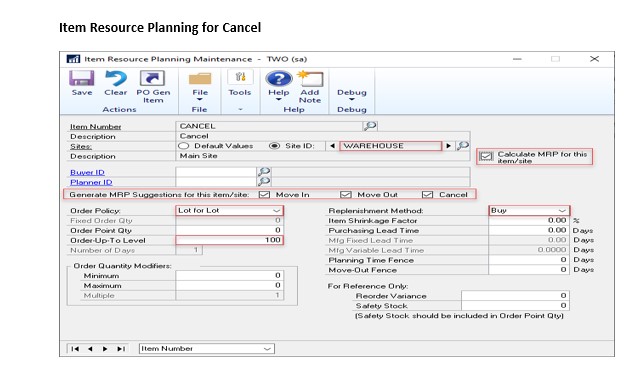641x370 pixels.
Task: Click Reorder Variance field
Action: pos(515,296)
